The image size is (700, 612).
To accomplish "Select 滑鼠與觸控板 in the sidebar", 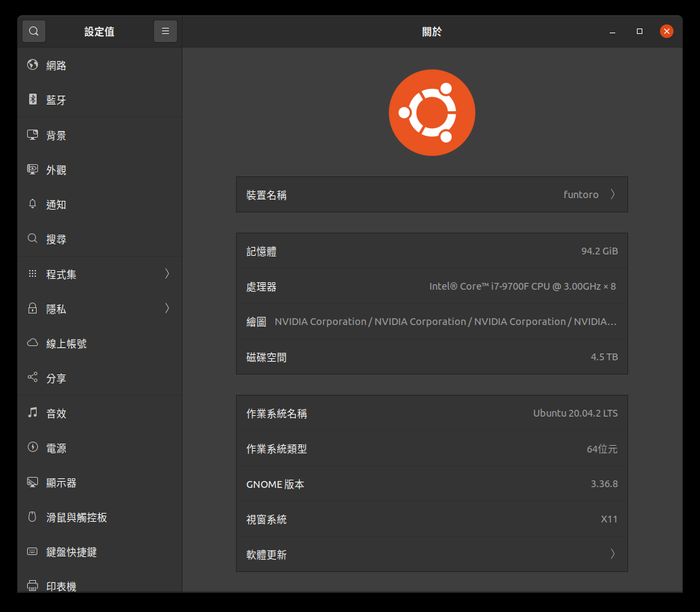I will tap(100, 517).
